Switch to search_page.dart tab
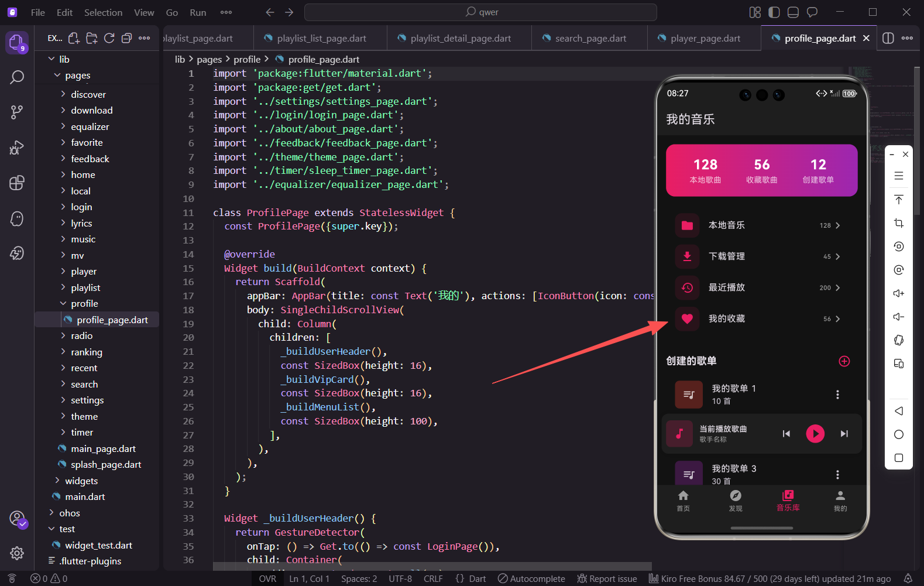The width and height of the screenshot is (924, 586). click(x=590, y=38)
